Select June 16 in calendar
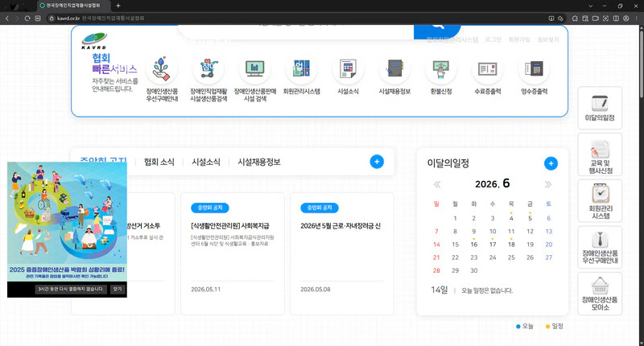 474,244
